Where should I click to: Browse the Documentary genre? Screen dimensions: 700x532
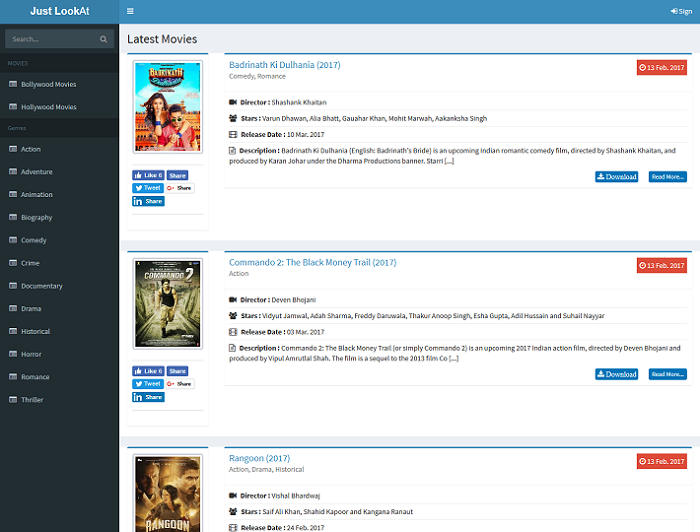click(x=41, y=286)
